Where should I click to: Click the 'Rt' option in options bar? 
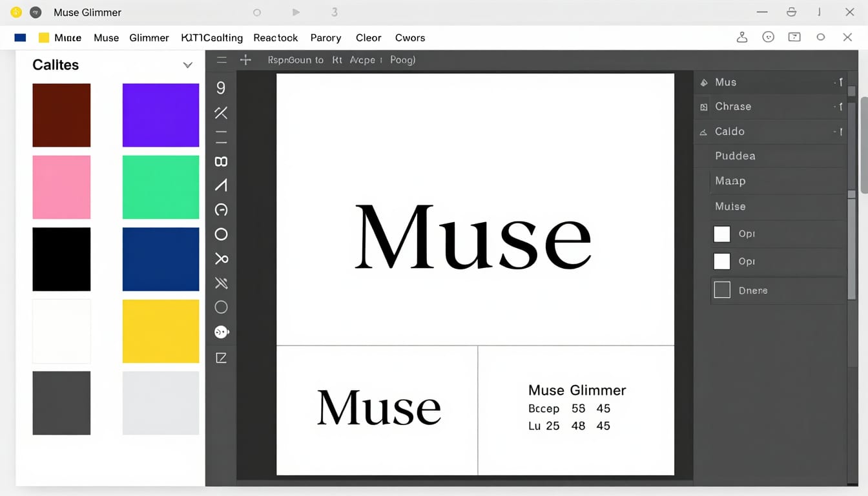click(x=337, y=60)
